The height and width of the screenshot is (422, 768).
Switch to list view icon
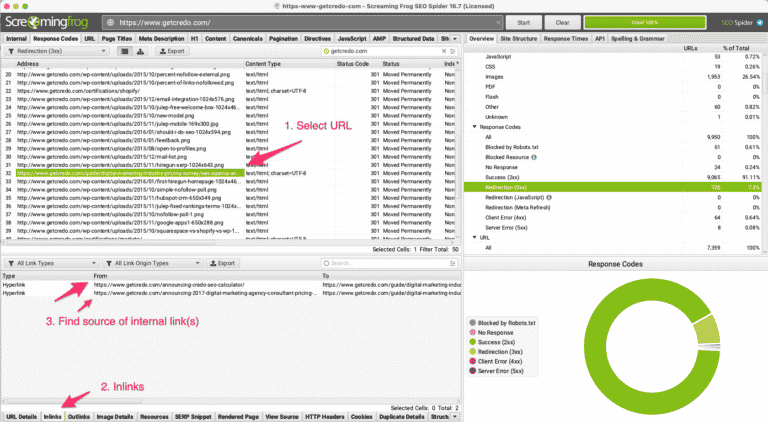click(x=125, y=51)
